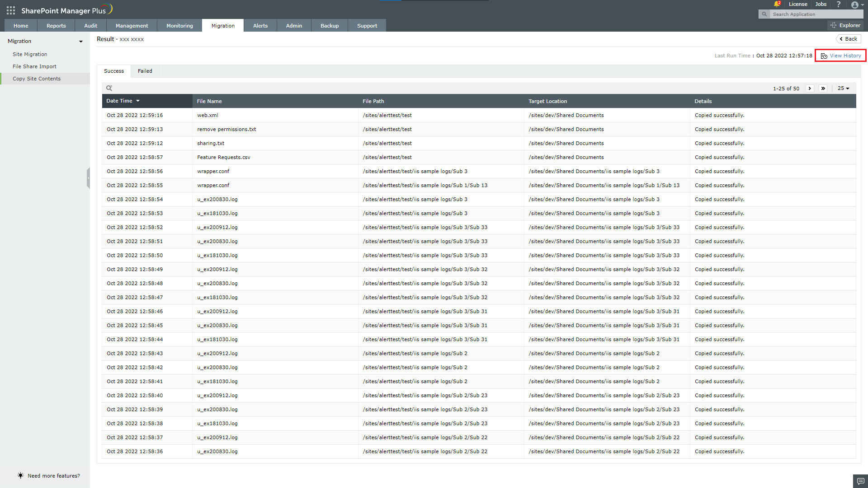Go to the next results page
This screenshot has width=868, height=488.
point(810,88)
